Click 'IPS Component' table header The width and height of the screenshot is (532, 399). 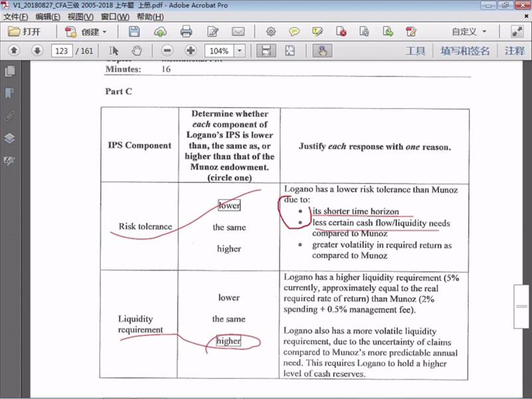[x=140, y=146]
